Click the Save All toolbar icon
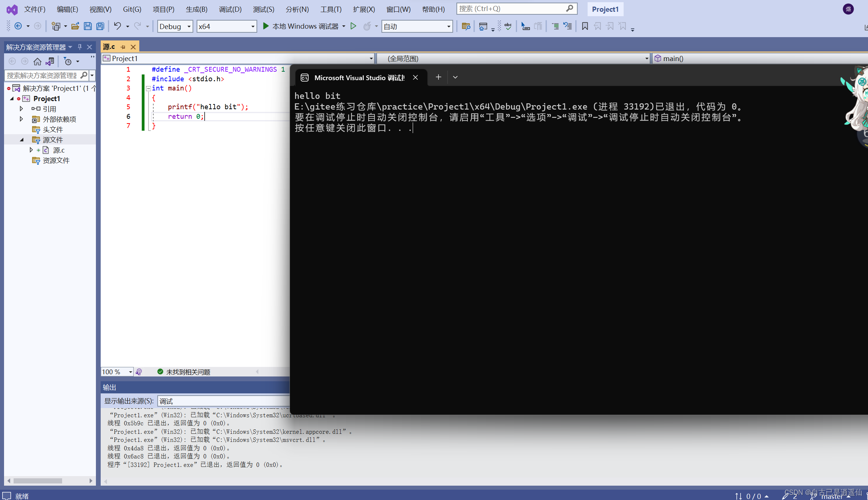This screenshot has width=868, height=500. [100, 26]
